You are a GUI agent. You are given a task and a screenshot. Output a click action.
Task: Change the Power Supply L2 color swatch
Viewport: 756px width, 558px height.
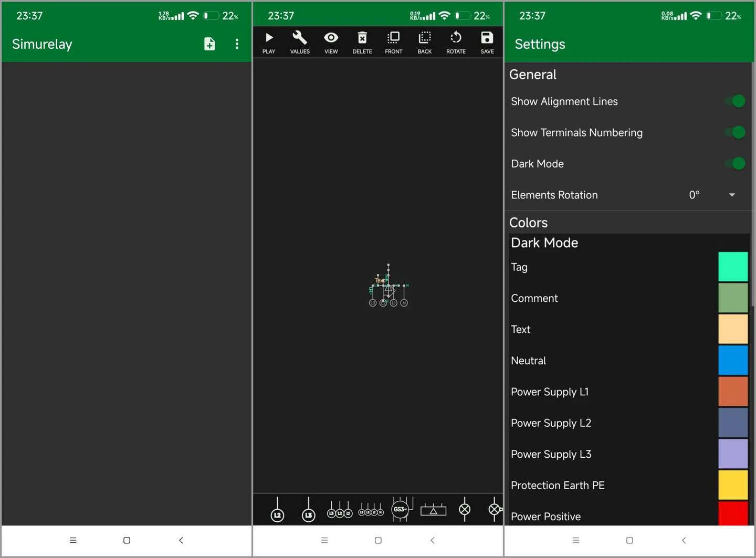[733, 423]
